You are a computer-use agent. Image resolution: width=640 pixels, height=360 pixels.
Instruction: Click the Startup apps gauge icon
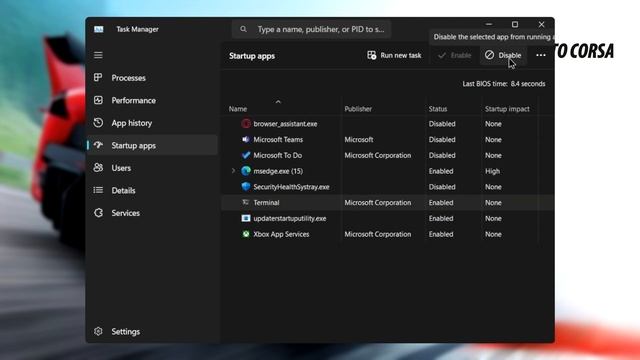98,145
